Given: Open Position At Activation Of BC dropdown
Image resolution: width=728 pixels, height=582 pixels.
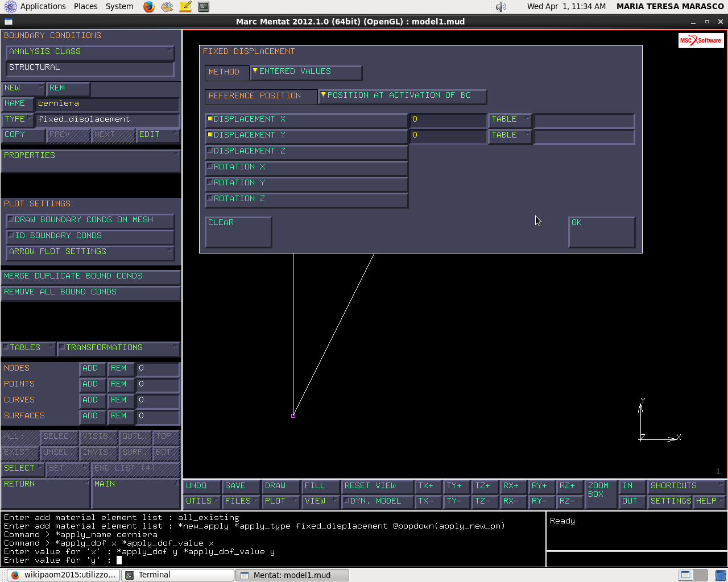Looking at the screenshot, I should [403, 96].
